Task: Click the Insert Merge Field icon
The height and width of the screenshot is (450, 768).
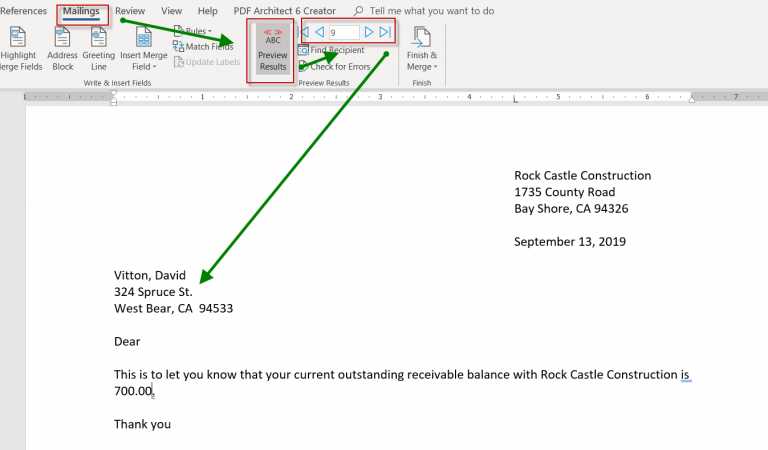Action: (143, 38)
